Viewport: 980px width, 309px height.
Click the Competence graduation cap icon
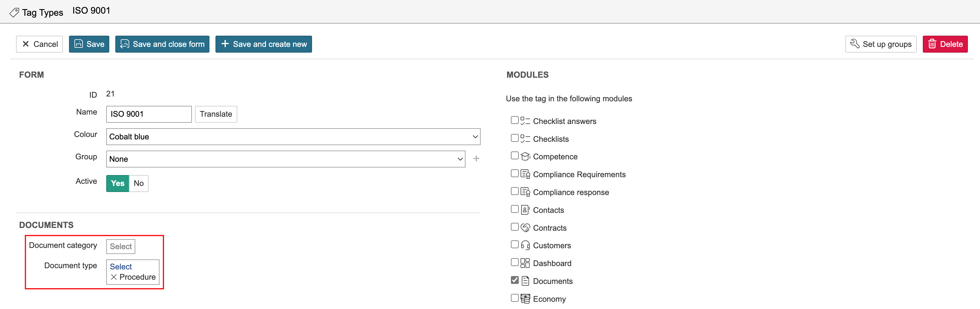pos(525,156)
